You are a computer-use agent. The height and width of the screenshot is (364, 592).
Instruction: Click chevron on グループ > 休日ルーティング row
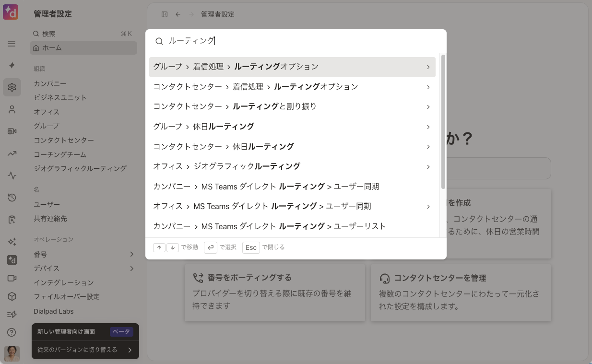428,127
